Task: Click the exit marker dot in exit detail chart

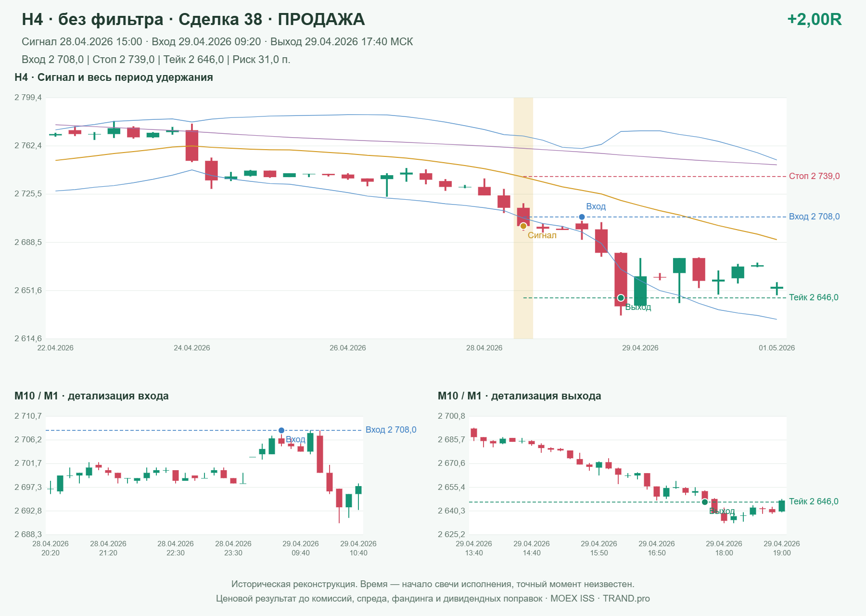Action: pos(705,502)
